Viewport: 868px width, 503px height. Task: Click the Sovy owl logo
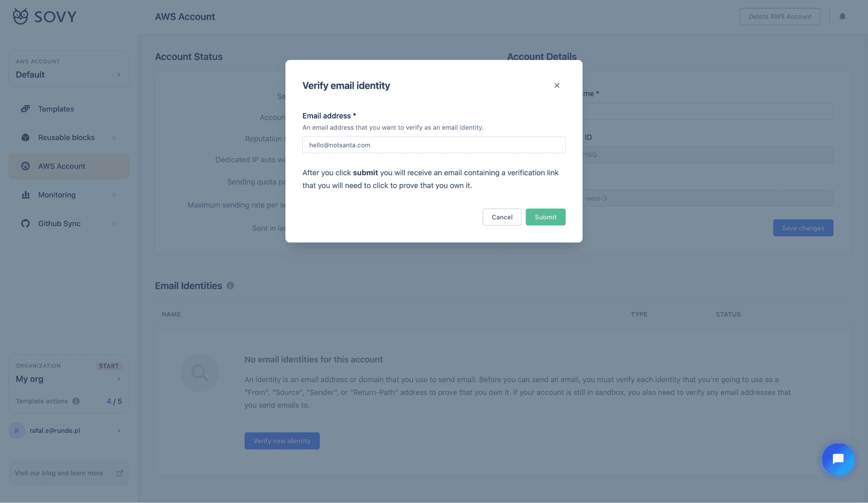(x=21, y=16)
